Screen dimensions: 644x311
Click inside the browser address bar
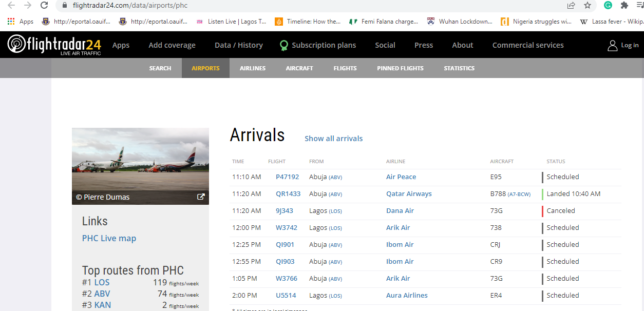tap(205, 6)
